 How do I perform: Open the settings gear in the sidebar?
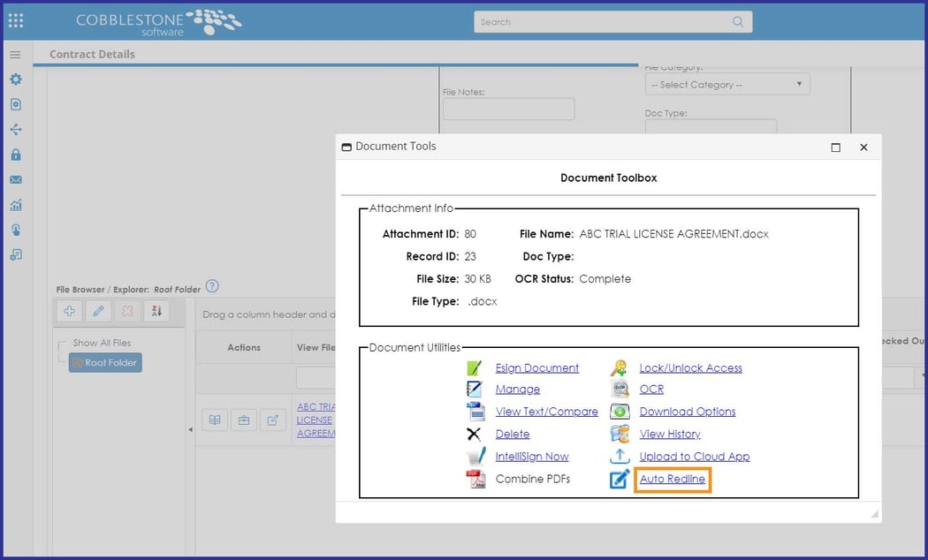pyautogui.click(x=14, y=79)
